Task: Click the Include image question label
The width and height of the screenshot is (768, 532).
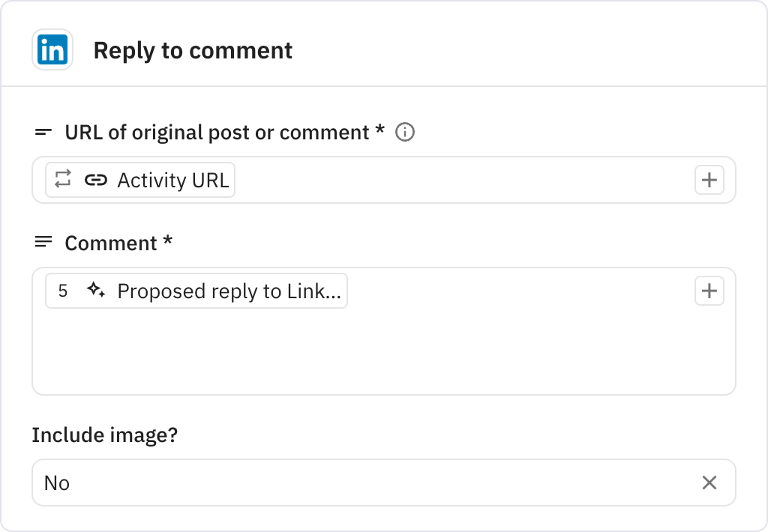Action: 105,435
